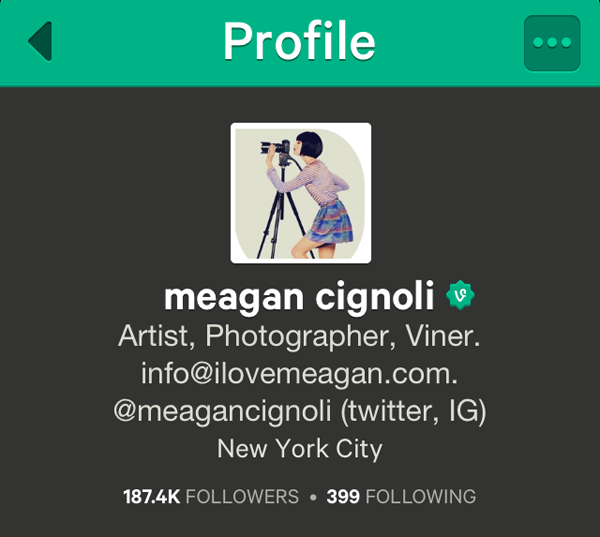Open meagan cignoli's profile picture
Screen dimensions: 600x537
click(x=301, y=193)
